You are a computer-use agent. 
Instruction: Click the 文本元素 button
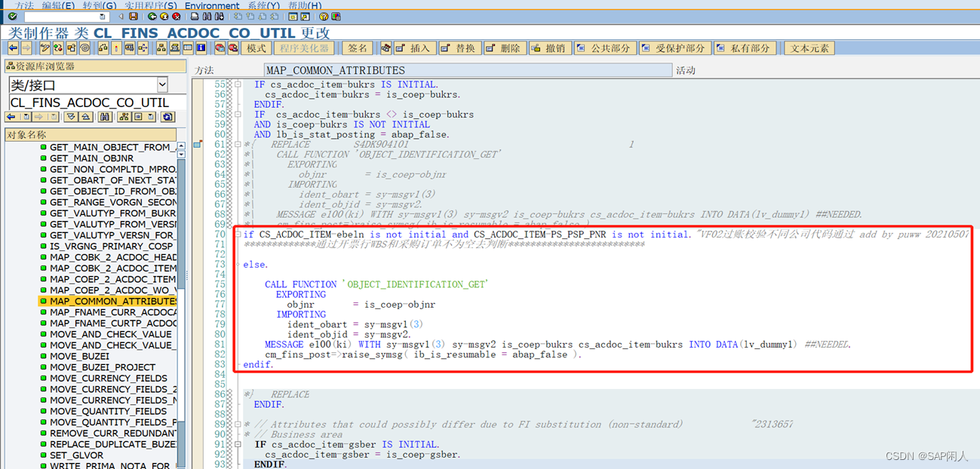(x=809, y=48)
